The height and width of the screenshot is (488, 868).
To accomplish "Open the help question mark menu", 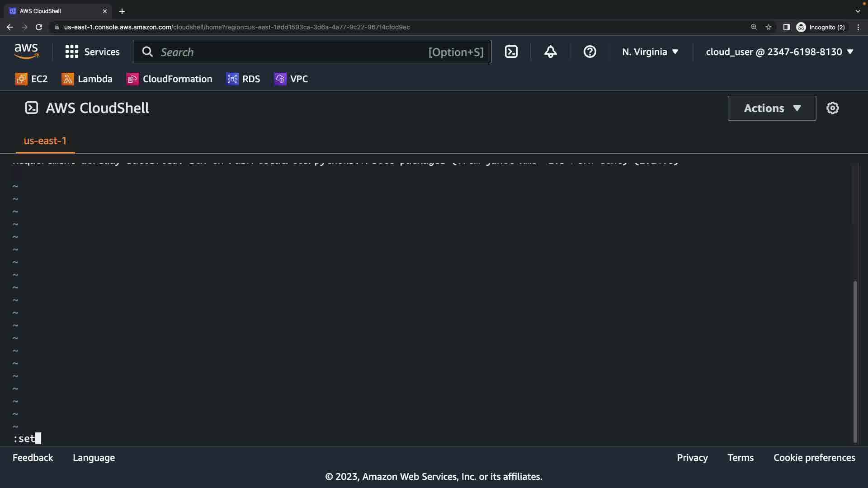I will tap(590, 52).
